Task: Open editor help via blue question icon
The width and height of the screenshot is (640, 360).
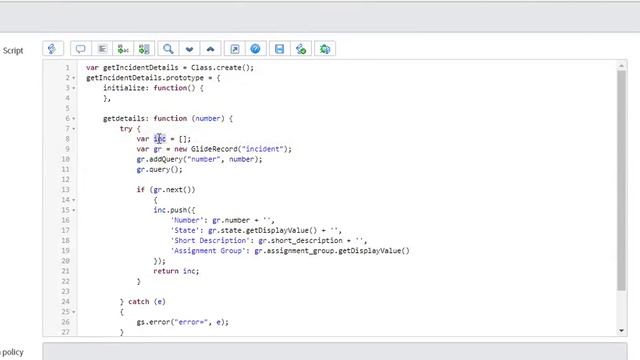Action: [256, 49]
